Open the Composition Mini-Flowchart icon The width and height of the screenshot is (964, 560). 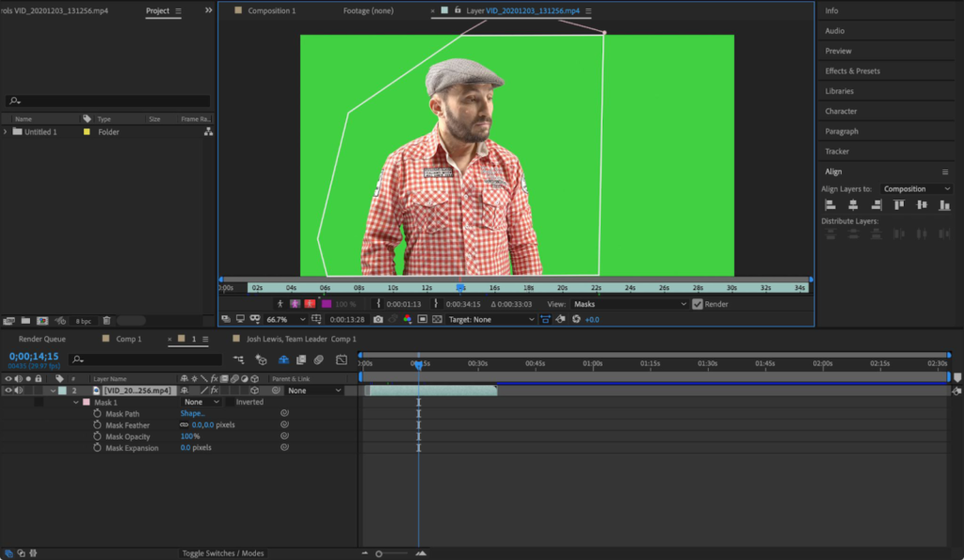click(x=240, y=360)
